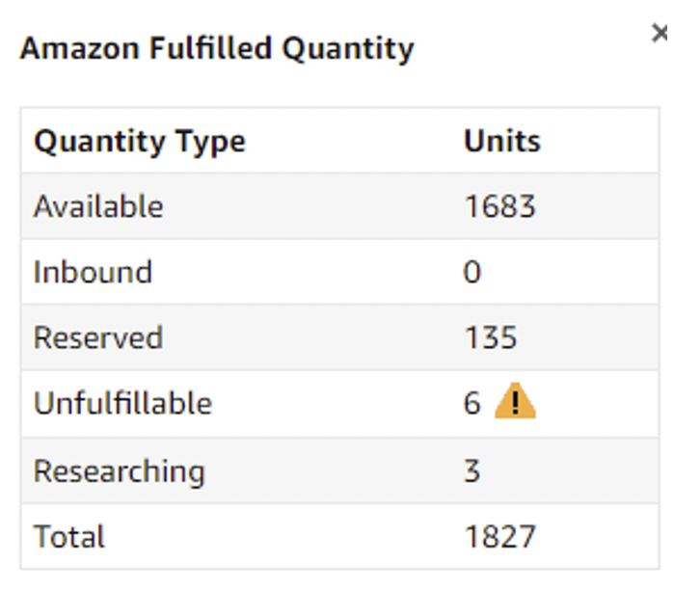Click the Available units value 1683
Image resolution: width=700 pixels, height=590 pixels.
(499, 206)
